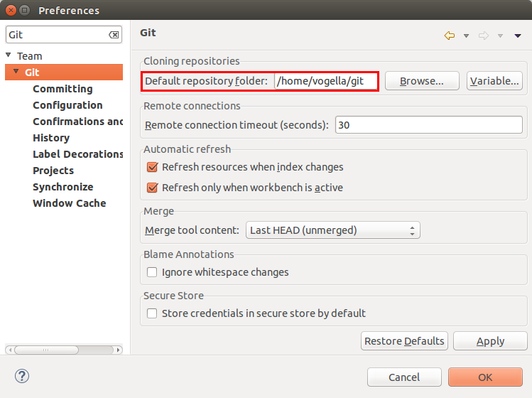Enable Ignore whitespace changes checkbox
This screenshot has height=398, width=532.
click(x=152, y=272)
